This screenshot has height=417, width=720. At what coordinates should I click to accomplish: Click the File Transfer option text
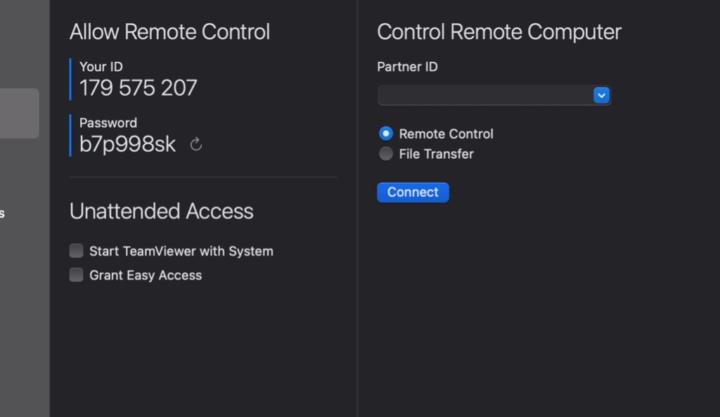click(x=436, y=154)
